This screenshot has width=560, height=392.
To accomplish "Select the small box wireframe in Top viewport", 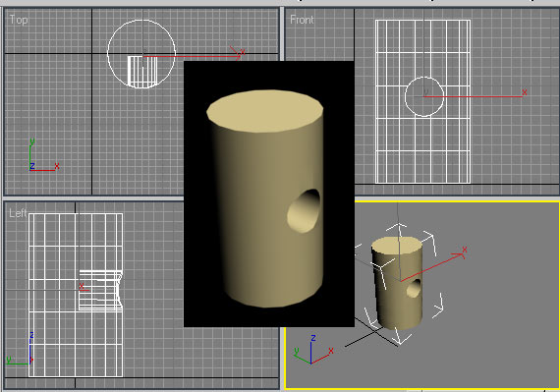I will 142,72.
